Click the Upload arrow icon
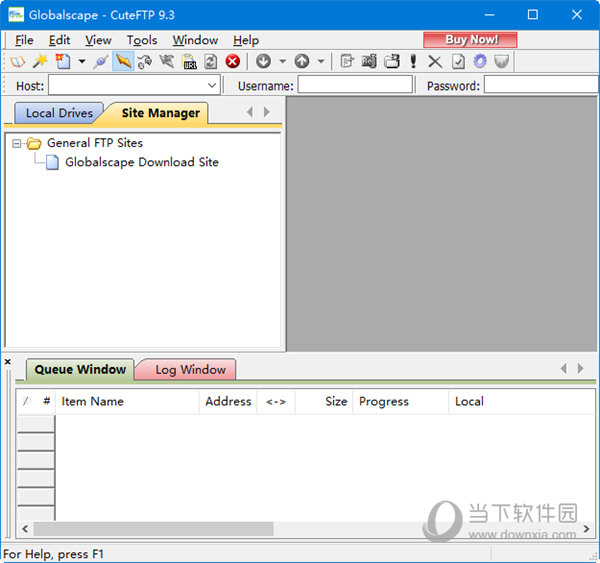The image size is (600, 563). (302, 61)
